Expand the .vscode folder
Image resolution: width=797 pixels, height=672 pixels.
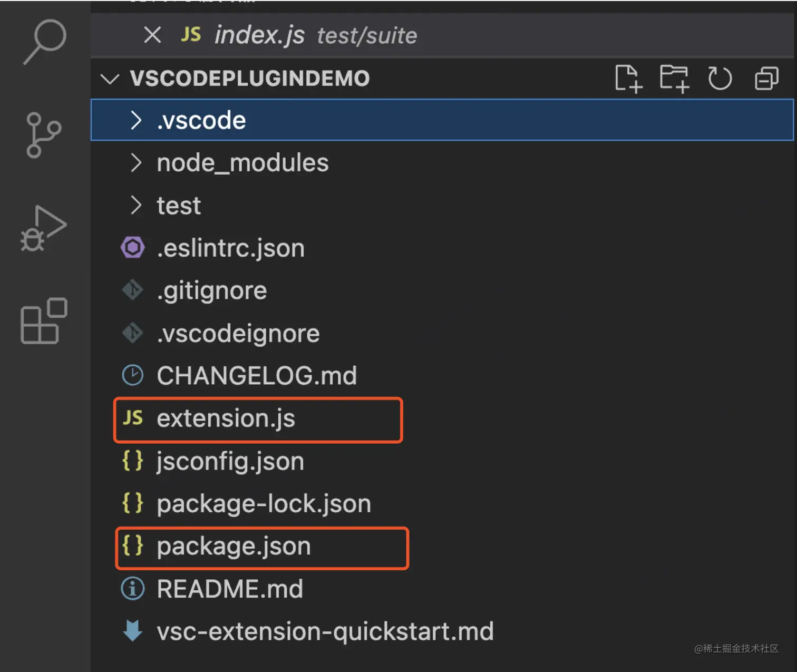[201, 120]
